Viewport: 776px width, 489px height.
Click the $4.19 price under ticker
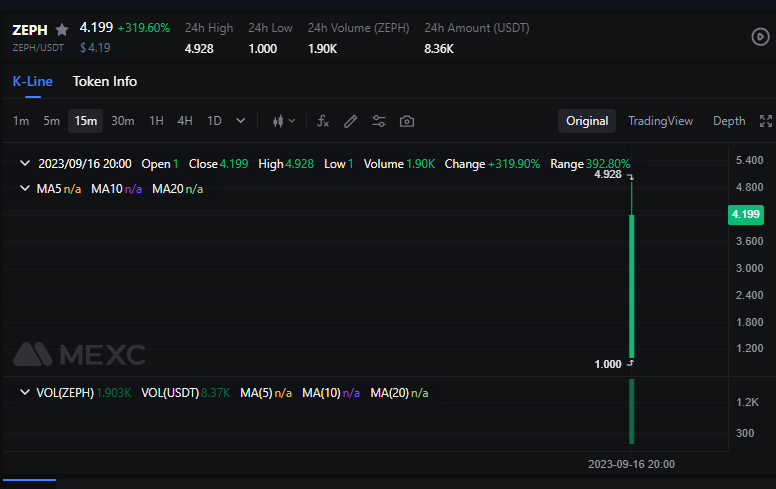[x=95, y=48]
